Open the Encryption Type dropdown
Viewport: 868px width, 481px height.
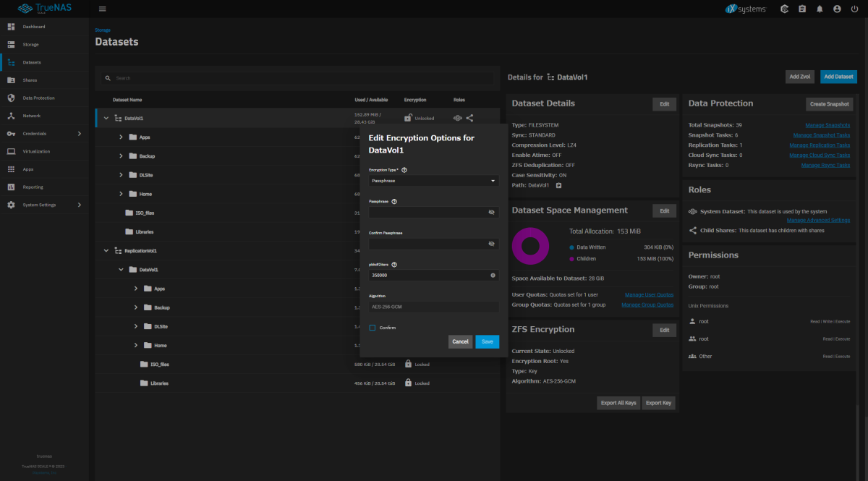[x=434, y=181]
